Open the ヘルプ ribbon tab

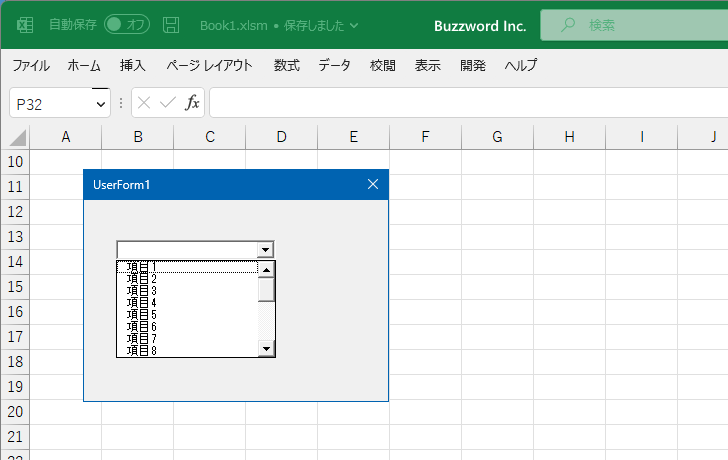520,65
